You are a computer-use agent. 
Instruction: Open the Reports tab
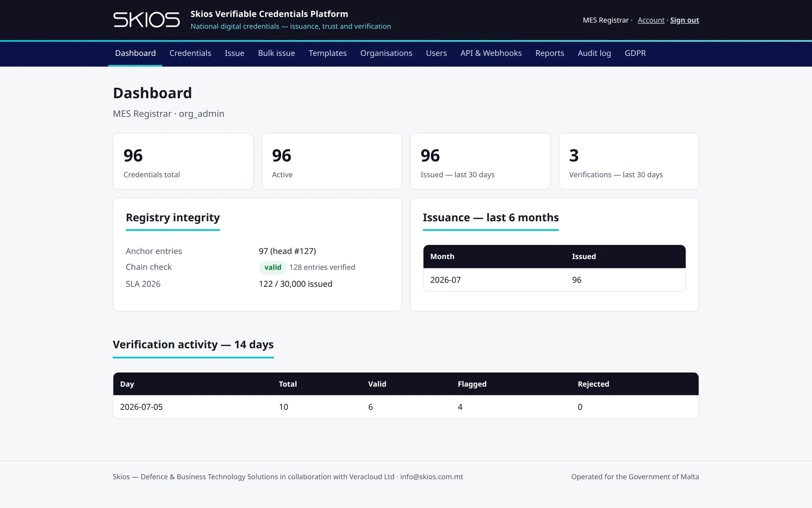(x=549, y=53)
